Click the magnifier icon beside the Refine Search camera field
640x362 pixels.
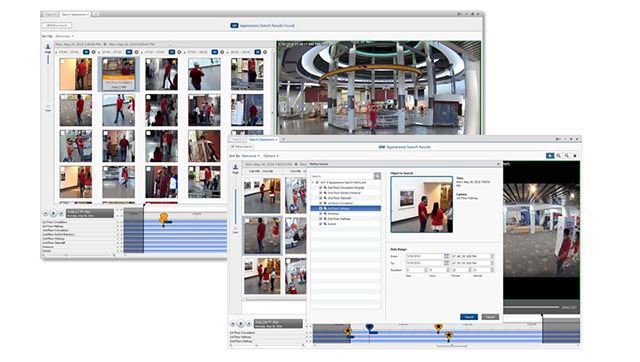tap(377, 176)
